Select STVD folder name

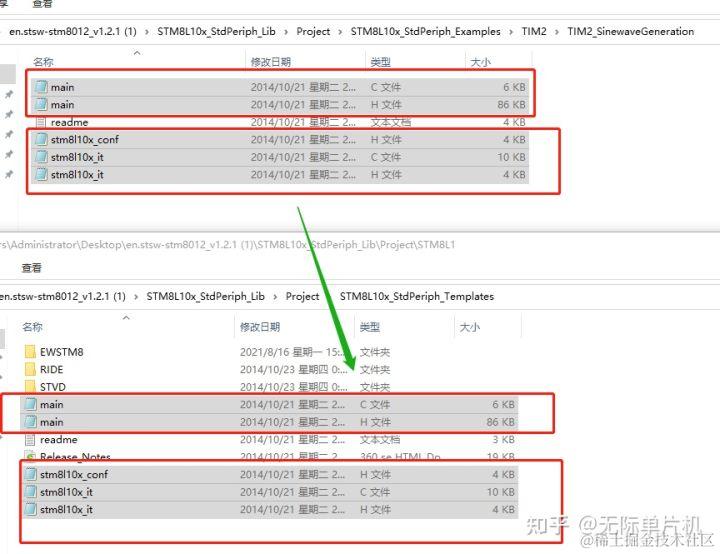[53, 387]
